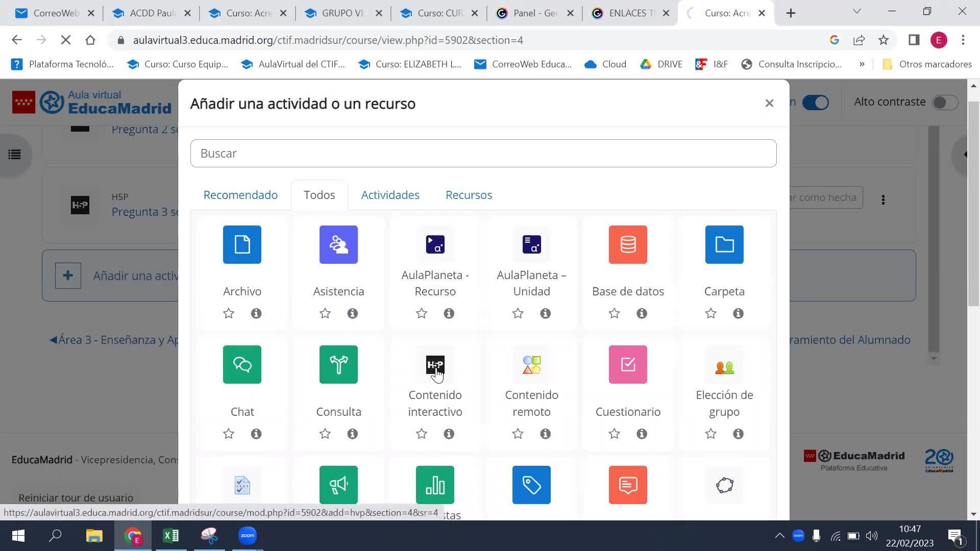Select the Archivo resource icon
The height and width of the screenshot is (551, 980).
point(242,244)
